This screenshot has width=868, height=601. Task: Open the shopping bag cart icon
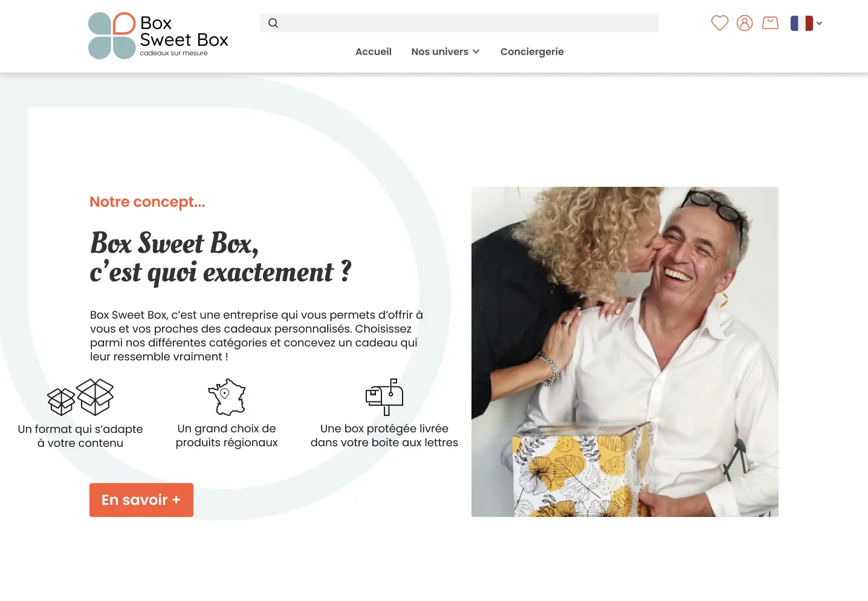click(770, 23)
